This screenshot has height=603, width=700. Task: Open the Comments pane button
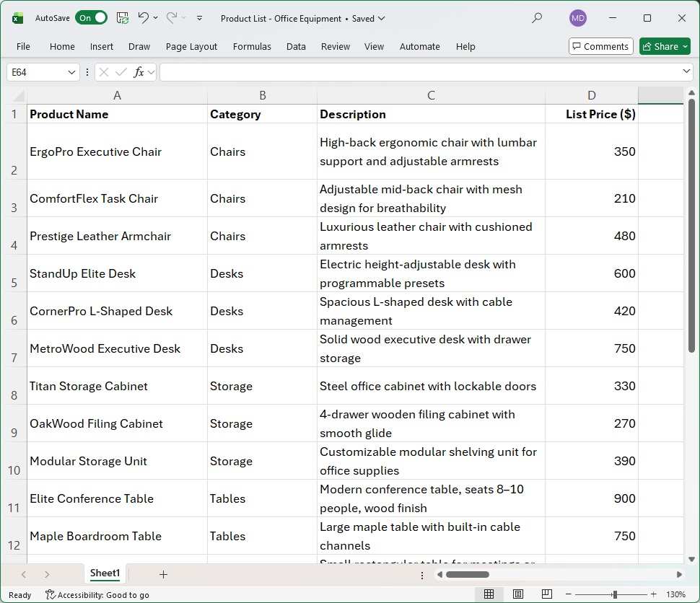(601, 46)
